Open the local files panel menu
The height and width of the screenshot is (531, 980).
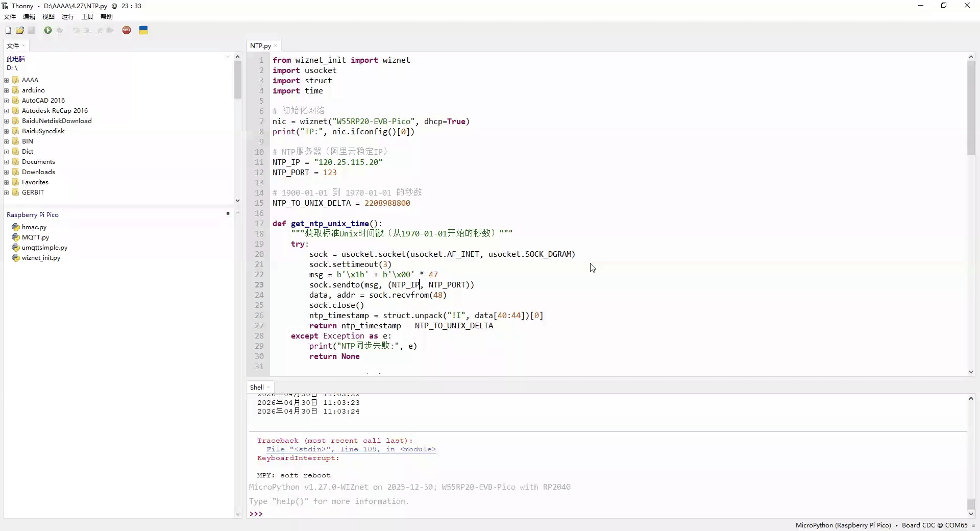tap(228, 58)
